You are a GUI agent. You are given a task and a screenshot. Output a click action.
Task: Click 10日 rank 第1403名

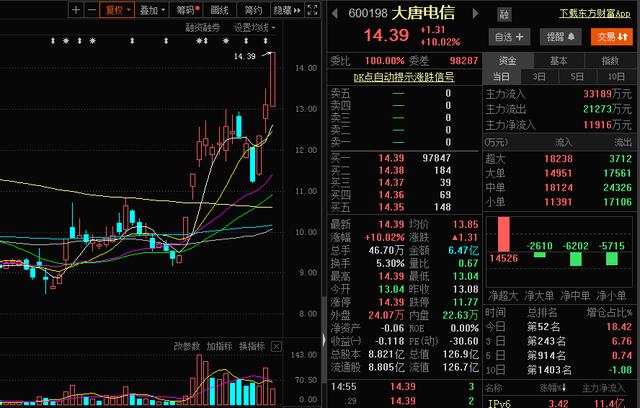(549, 370)
